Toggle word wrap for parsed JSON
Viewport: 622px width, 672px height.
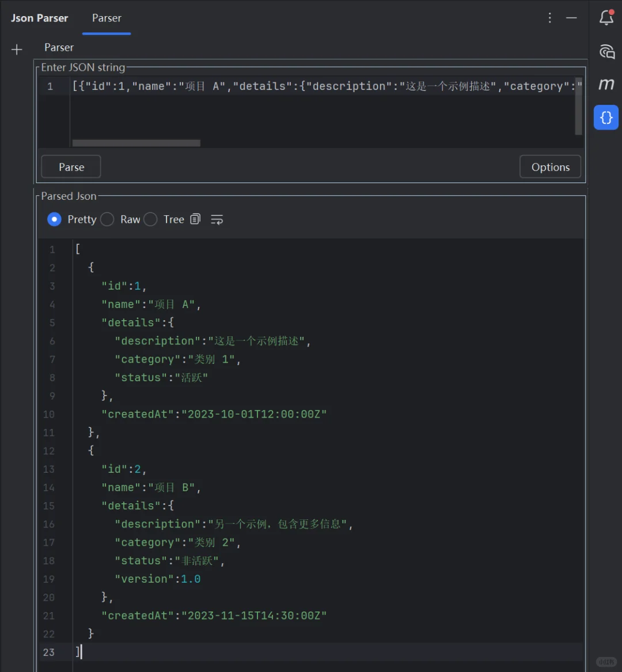click(217, 219)
